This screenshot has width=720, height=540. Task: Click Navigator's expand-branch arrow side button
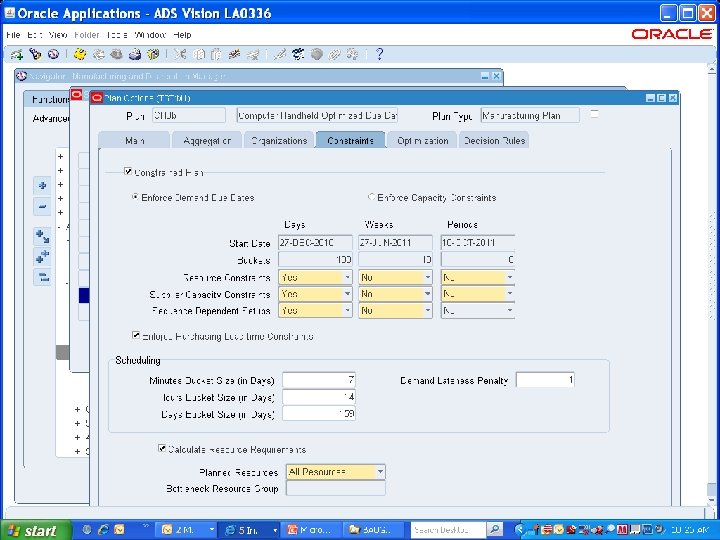pyautogui.click(x=42, y=236)
